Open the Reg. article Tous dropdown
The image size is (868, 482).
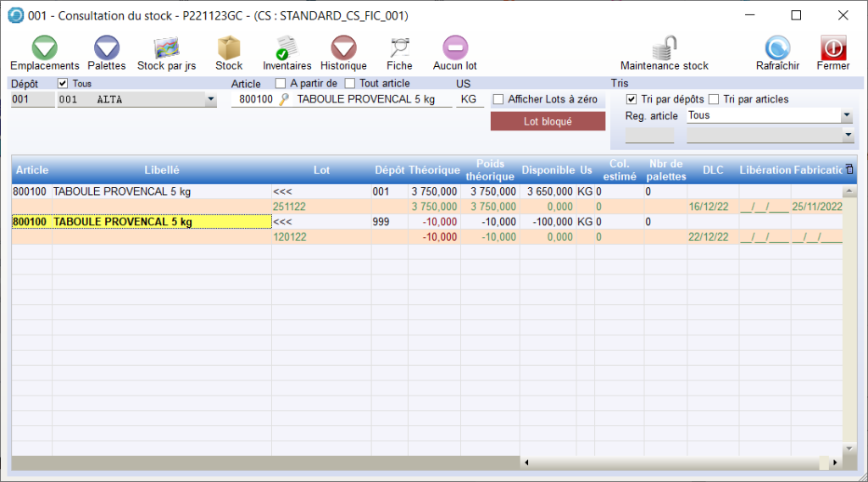(x=847, y=116)
